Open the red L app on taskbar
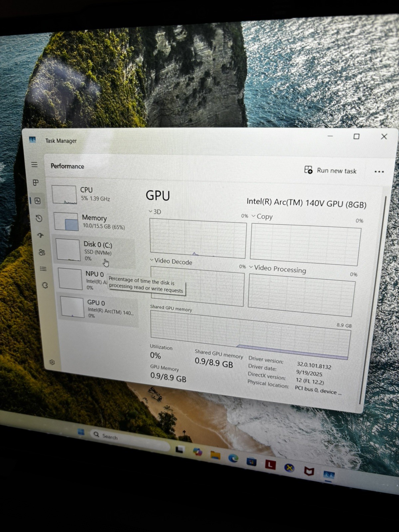The image size is (399, 532). [x=270, y=465]
